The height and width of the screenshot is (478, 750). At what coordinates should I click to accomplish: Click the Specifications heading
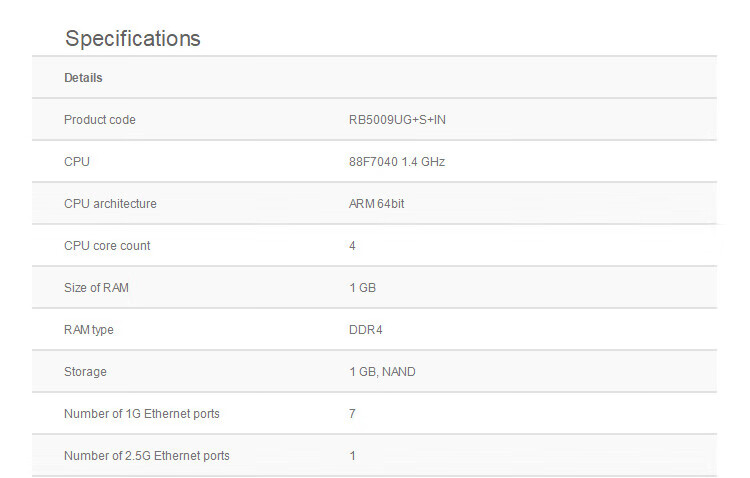pyautogui.click(x=132, y=39)
